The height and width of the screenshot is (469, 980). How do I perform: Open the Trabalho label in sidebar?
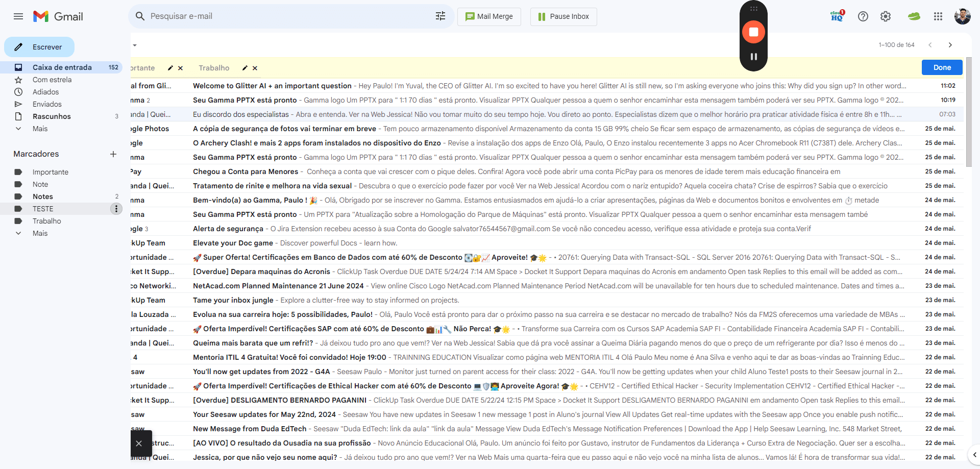coord(47,221)
